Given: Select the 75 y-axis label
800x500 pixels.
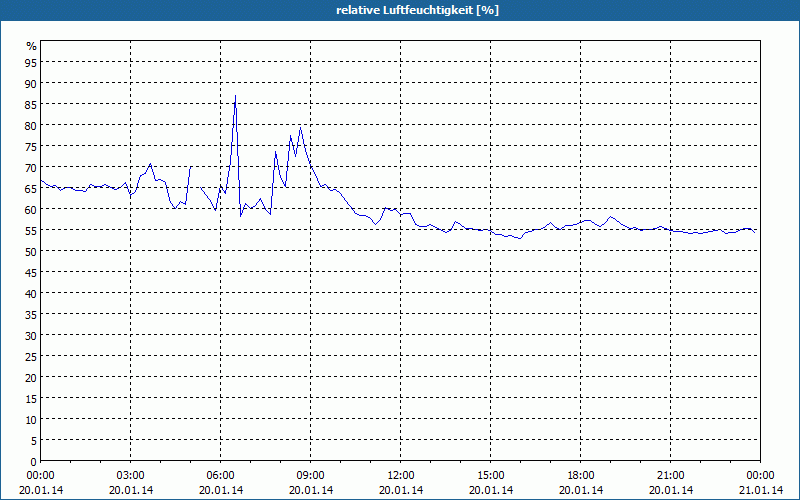Looking at the screenshot, I should [x=31, y=146].
